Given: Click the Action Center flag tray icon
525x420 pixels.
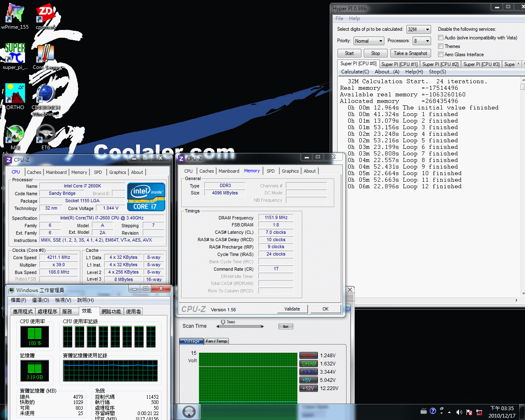Looking at the screenshot, I should 469,412.
